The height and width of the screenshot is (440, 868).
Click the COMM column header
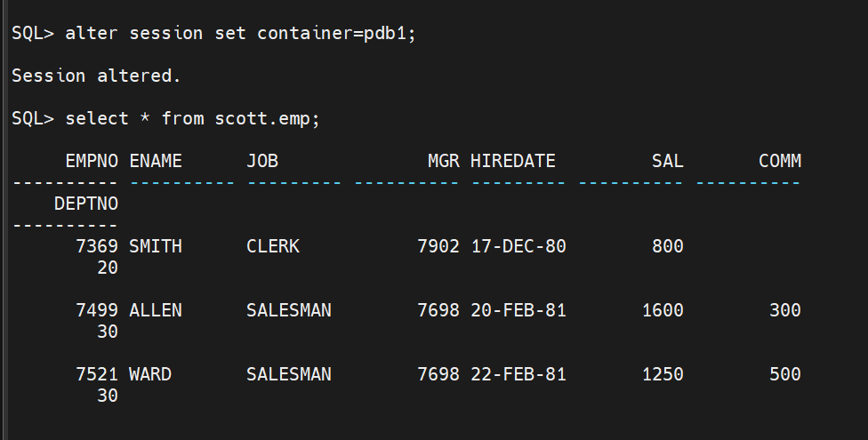(x=779, y=161)
